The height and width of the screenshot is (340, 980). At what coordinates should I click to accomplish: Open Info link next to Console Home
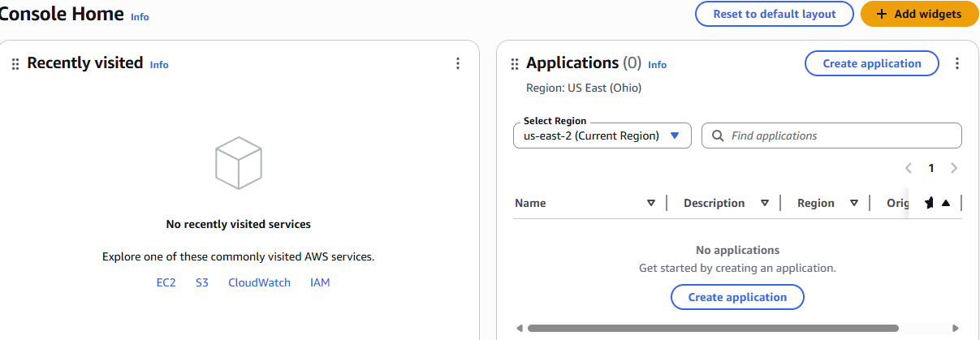(x=140, y=16)
